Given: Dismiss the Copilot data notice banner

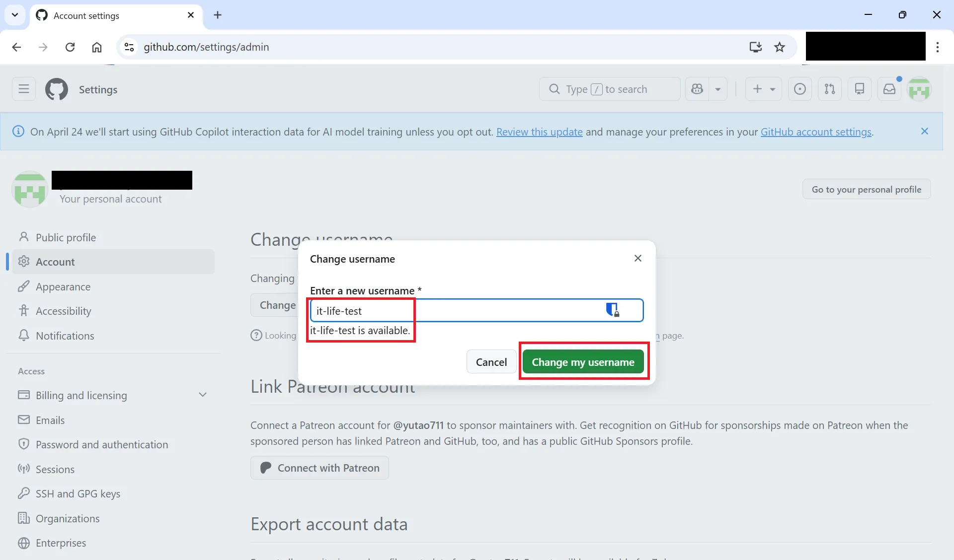Looking at the screenshot, I should coord(924,132).
